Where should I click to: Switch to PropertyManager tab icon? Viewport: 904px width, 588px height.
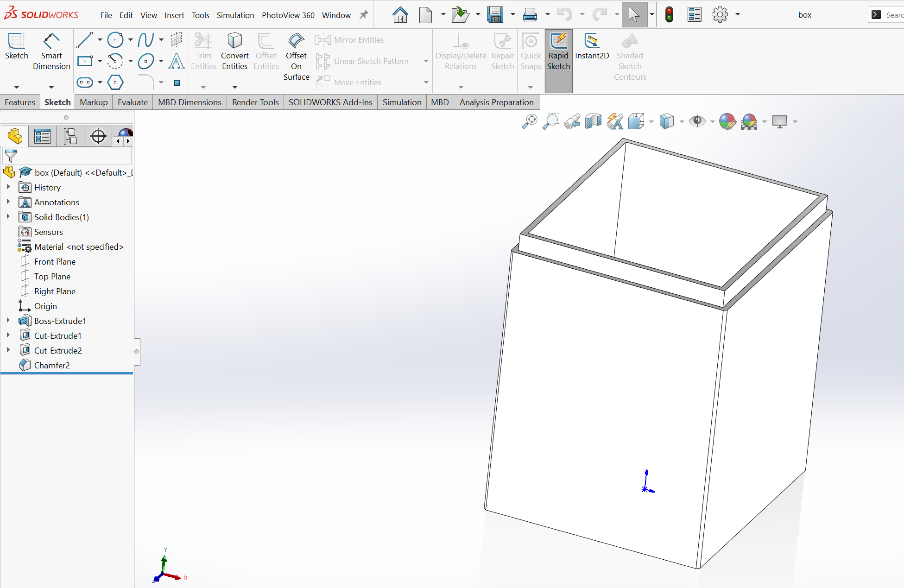[x=43, y=137]
